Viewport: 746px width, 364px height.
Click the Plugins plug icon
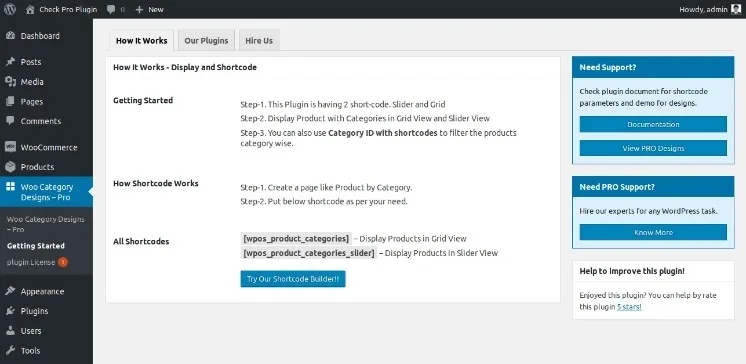[x=10, y=311]
